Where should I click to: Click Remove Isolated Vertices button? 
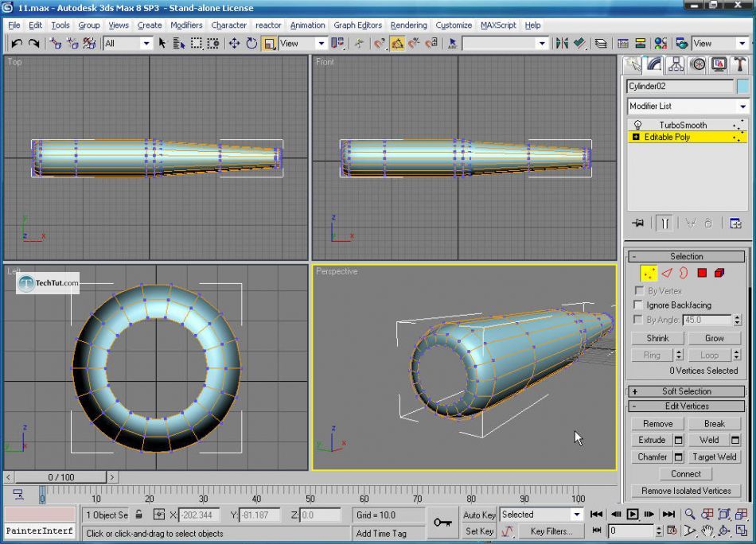coord(686,491)
